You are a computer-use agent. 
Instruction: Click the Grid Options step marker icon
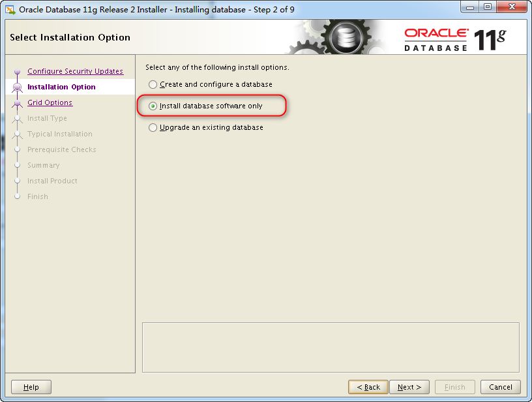[18, 103]
